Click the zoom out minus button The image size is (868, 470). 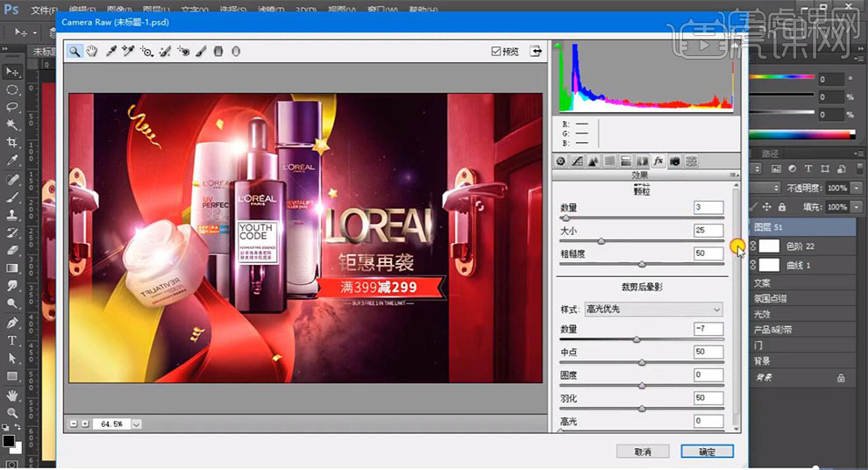coord(74,424)
